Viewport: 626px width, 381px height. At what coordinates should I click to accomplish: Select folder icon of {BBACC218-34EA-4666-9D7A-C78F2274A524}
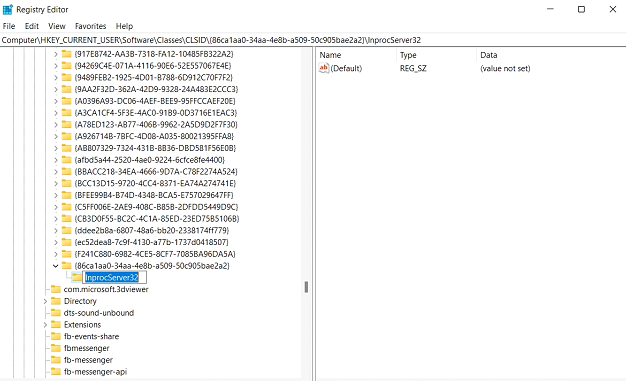pyautogui.click(x=67, y=171)
